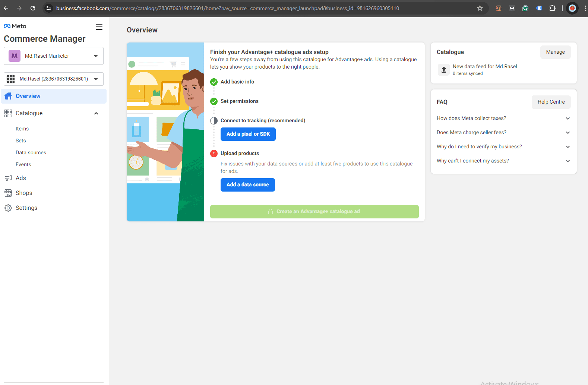Collapse the Catalogue sidebar section

point(96,113)
